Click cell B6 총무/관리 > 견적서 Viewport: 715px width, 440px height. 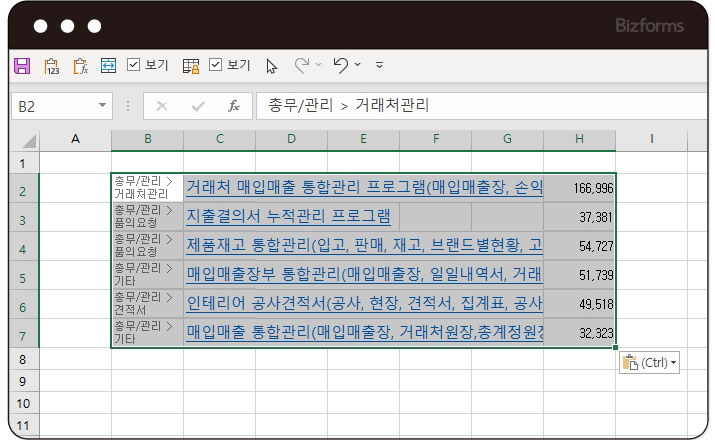pyautogui.click(x=147, y=304)
